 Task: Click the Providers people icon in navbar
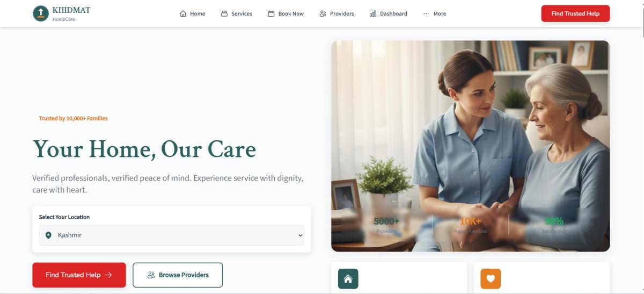[323, 13]
